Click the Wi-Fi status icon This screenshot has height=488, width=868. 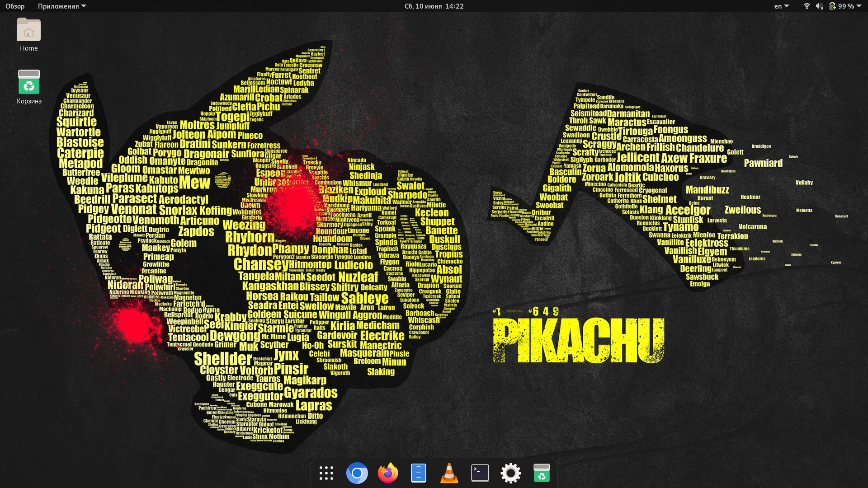[807, 6]
